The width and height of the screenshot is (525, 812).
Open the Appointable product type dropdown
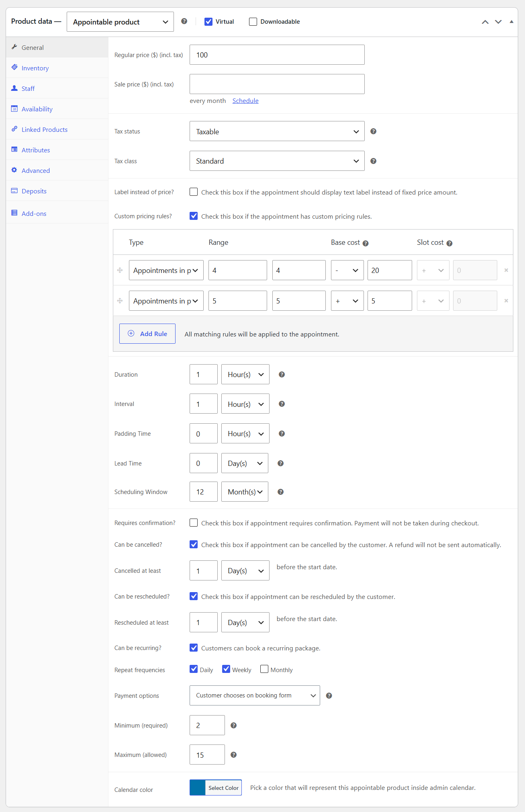(x=120, y=22)
